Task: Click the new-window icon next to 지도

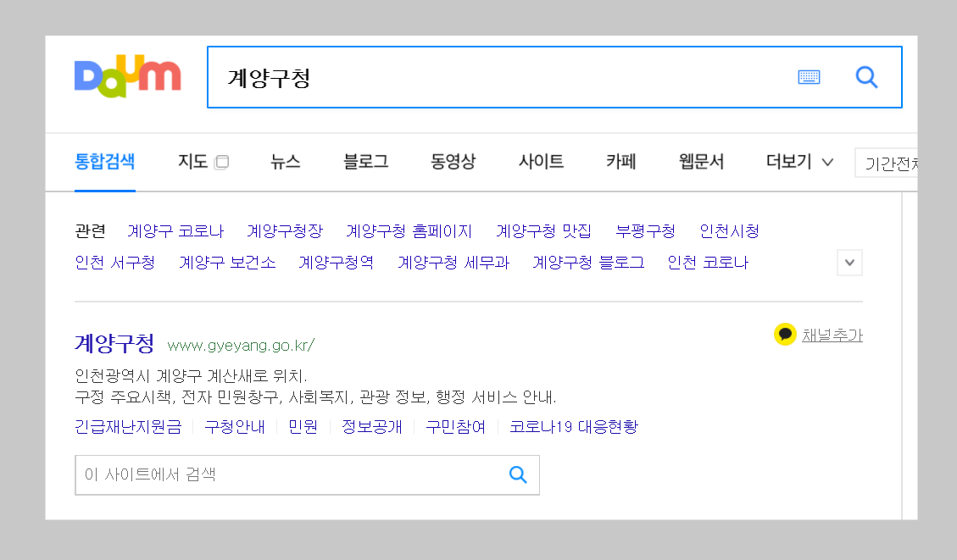Action: click(x=221, y=163)
